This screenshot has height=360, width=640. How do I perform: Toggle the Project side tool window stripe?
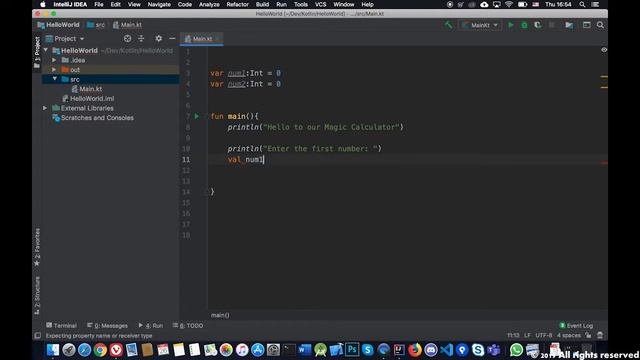[x=37, y=52]
